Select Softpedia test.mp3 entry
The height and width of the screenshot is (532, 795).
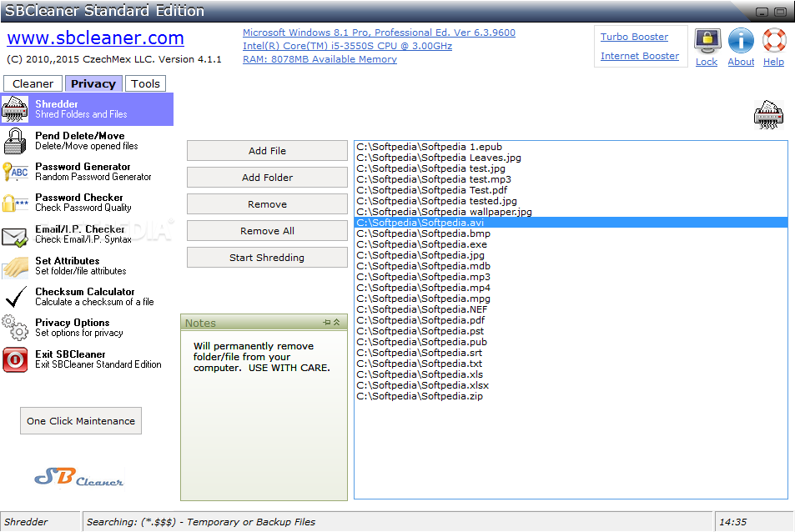point(571,179)
